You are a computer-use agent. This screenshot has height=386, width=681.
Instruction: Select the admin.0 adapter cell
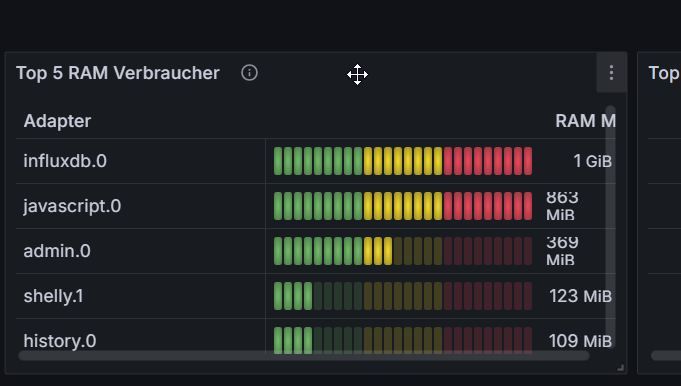[141, 251]
